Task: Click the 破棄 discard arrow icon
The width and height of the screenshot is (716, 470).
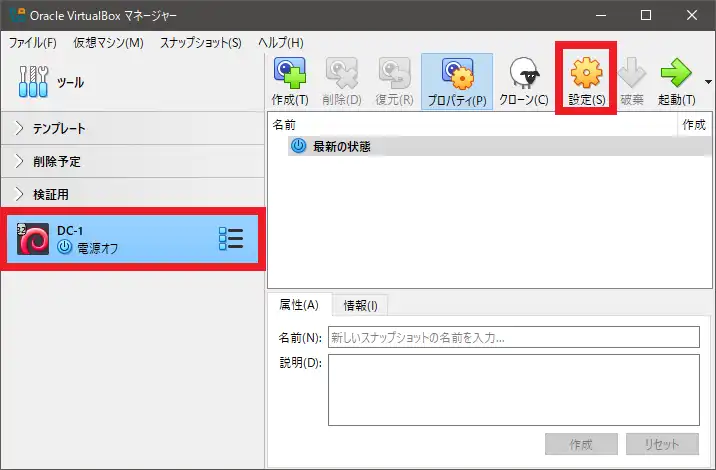Action: (632, 73)
